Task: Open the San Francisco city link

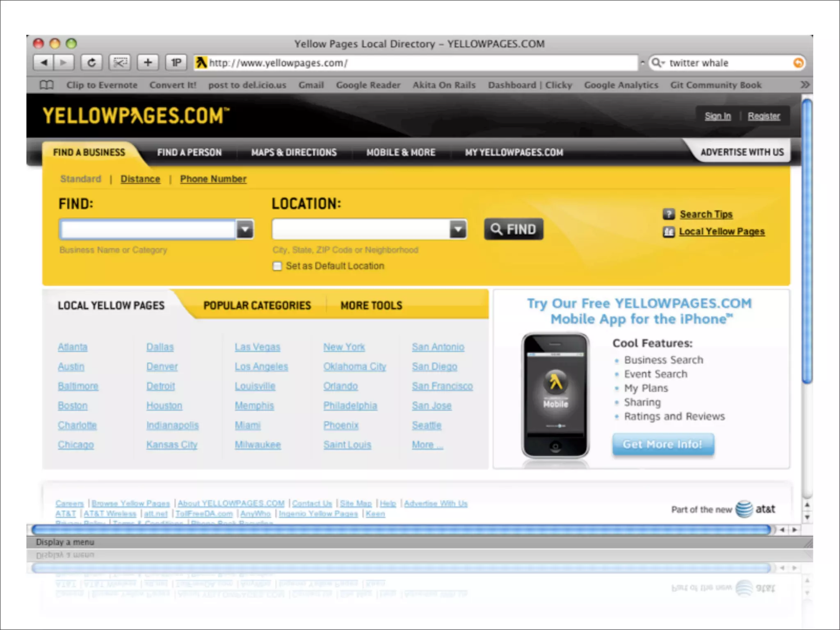Action: 442,386
